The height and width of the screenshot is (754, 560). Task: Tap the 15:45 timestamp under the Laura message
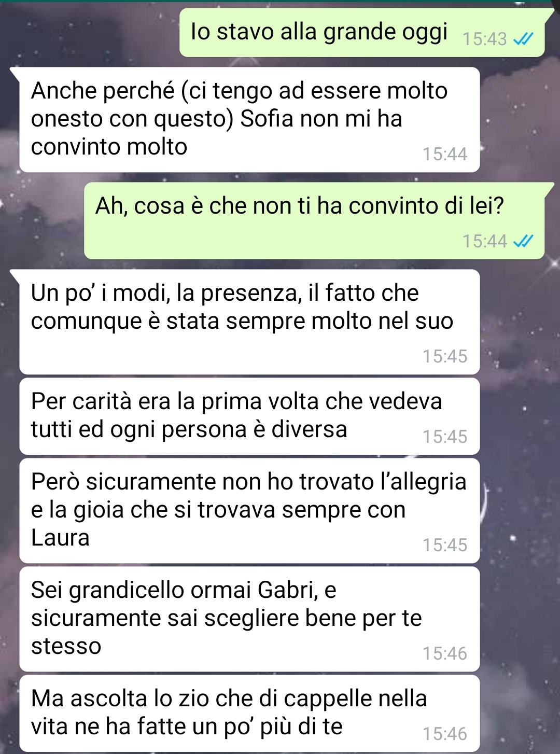tap(445, 546)
